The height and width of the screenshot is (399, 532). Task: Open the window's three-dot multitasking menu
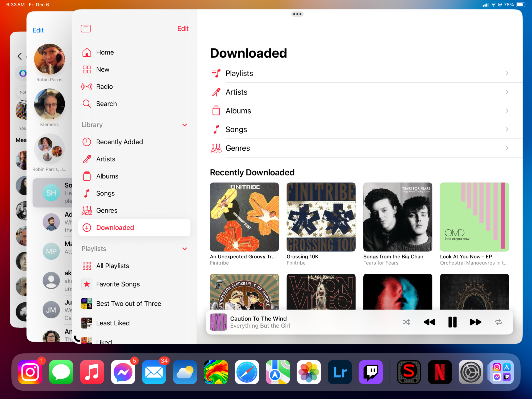point(297,14)
